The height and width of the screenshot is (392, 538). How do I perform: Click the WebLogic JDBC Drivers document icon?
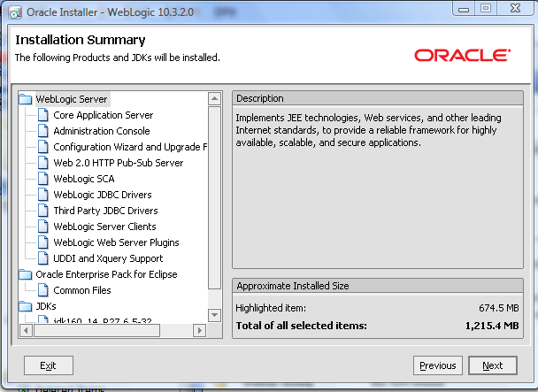(x=42, y=195)
